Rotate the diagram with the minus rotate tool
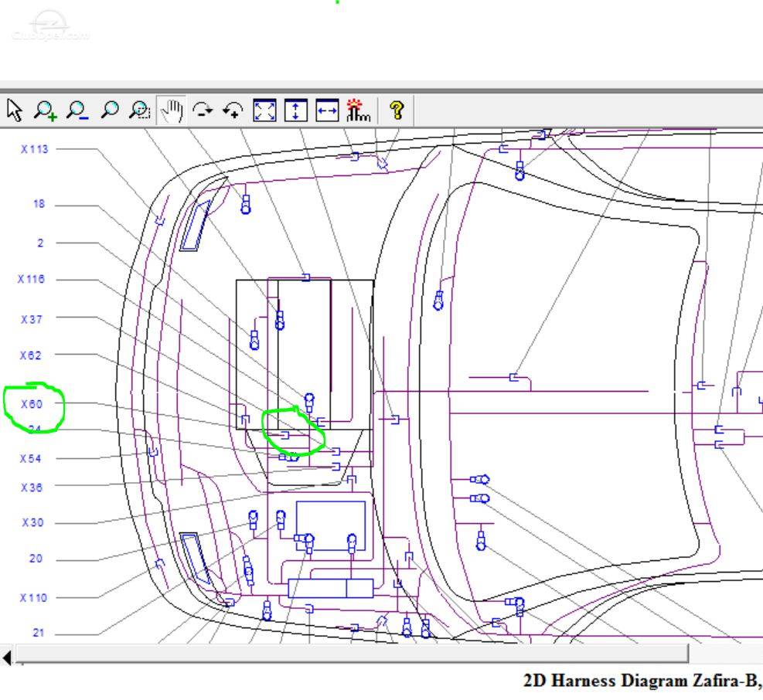Viewport: 763px width, 700px height. pyautogui.click(x=203, y=110)
